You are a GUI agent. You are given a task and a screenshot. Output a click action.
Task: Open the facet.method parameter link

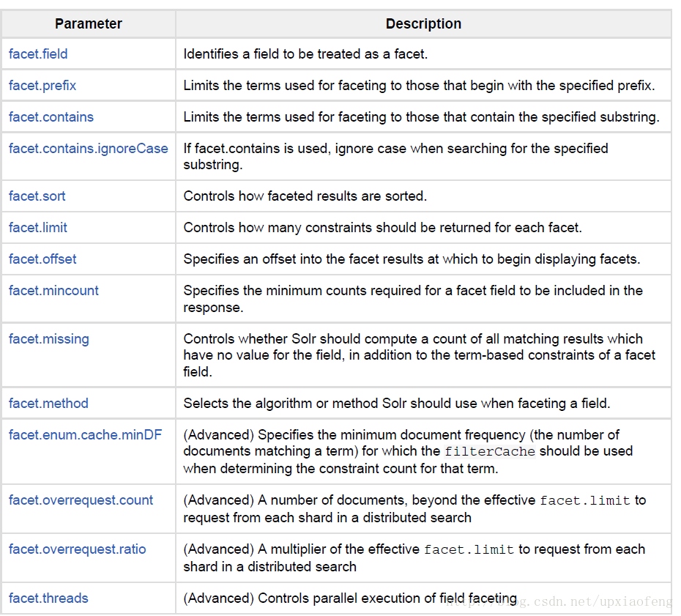(x=48, y=403)
